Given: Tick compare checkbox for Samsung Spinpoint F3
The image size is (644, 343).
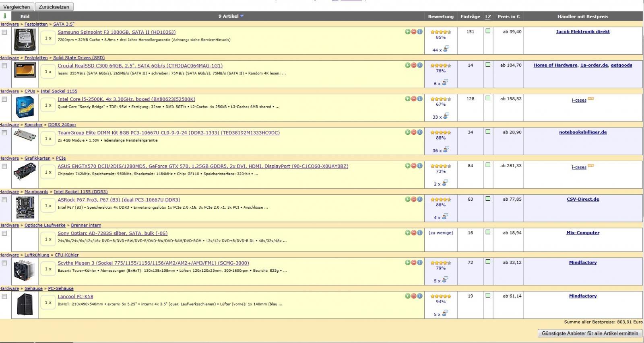Looking at the screenshot, I should pyautogui.click(x=4, y=32).
